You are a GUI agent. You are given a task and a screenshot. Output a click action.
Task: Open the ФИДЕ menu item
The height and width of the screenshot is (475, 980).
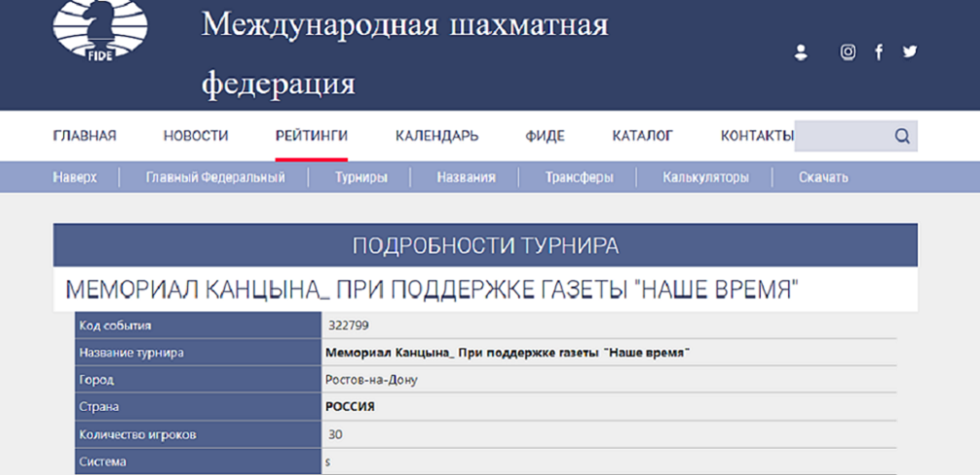(546, 136)
